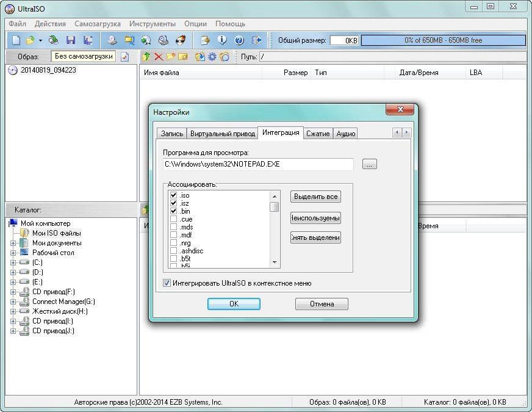Click the New image toolbar icon
The height and width of the screenshot is (412, 532).
16,40
